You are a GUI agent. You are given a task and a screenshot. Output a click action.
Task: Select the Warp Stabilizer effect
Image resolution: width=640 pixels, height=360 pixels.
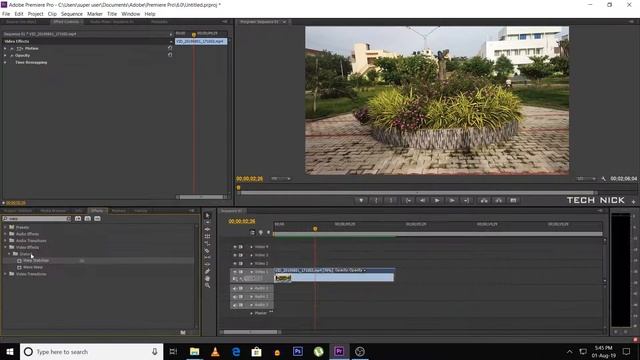point(36,260)
